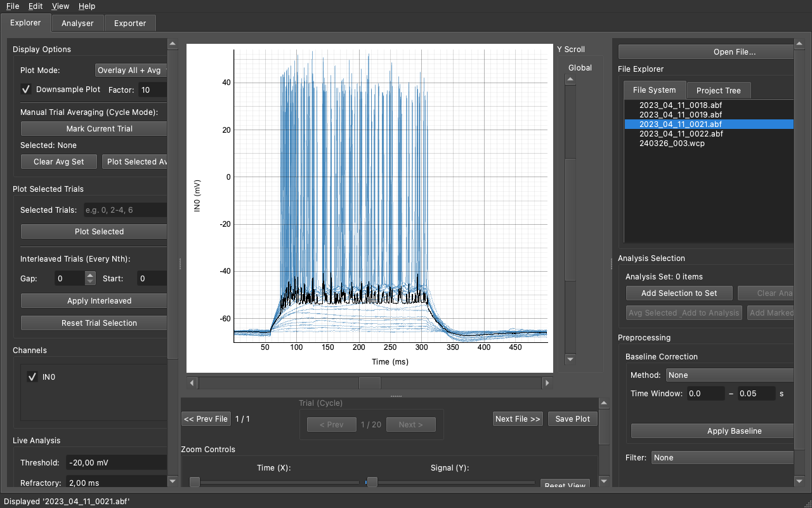The height and width of the screenshot is (508, 812).
Task: Toggle the Downsample Plot checkbox
Action: 26,90
